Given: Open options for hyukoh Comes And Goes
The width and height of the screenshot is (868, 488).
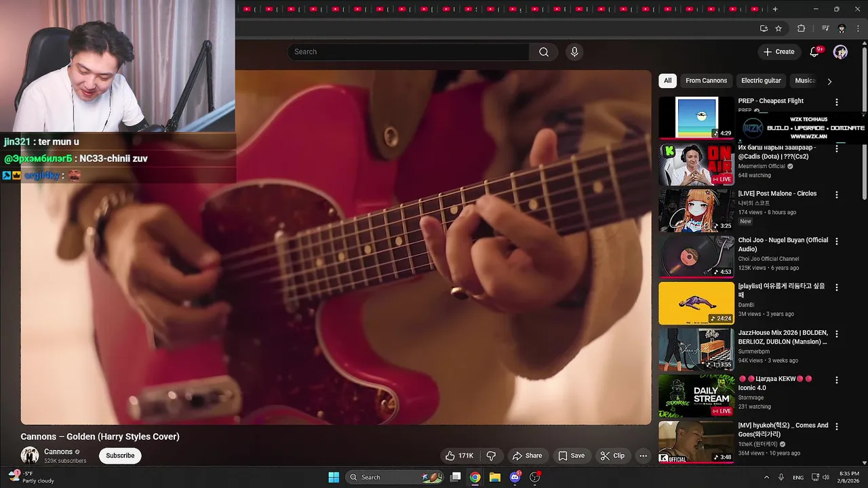Looking at the screenshot, I should click(x=836, y=426).
